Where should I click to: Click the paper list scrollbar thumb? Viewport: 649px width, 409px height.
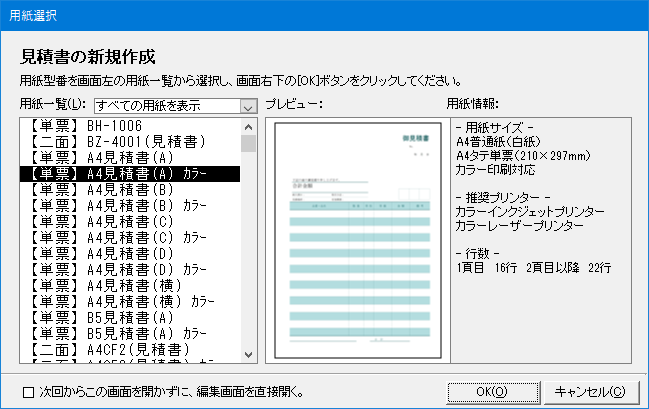click(248, 144)
